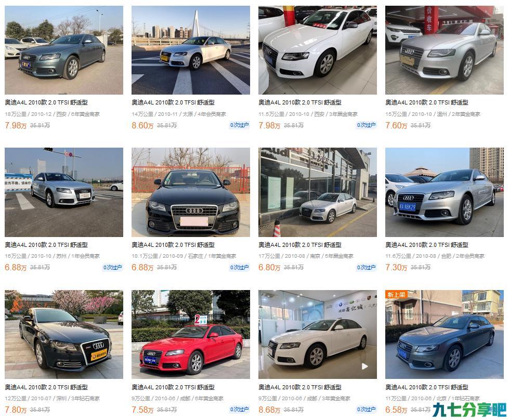Open the silver Audi photo outside the dealership
The image size is (509, 420).
pyautogui.click(x=318, y=192)
